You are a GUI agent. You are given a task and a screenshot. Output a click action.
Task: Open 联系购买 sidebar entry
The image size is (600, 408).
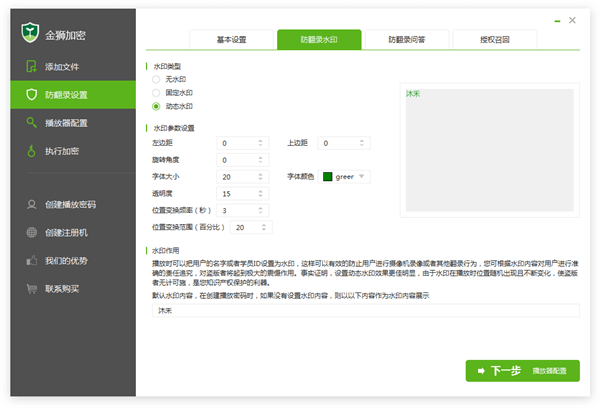(x=73, y=289)
